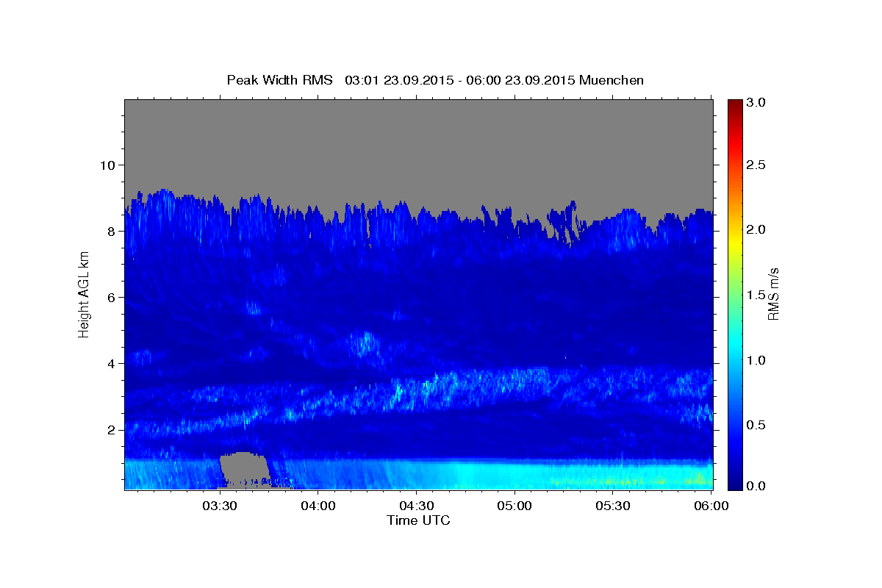Viewport: 882px width, 588px height.
Task: Click the 'RMS m/s' colorbar label
Action: [774, 295]
